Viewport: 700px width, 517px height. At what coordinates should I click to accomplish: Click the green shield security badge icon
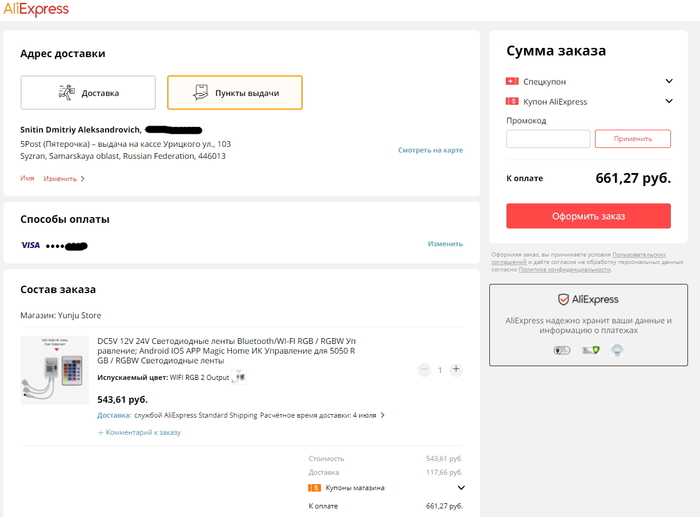pos(591,350)
